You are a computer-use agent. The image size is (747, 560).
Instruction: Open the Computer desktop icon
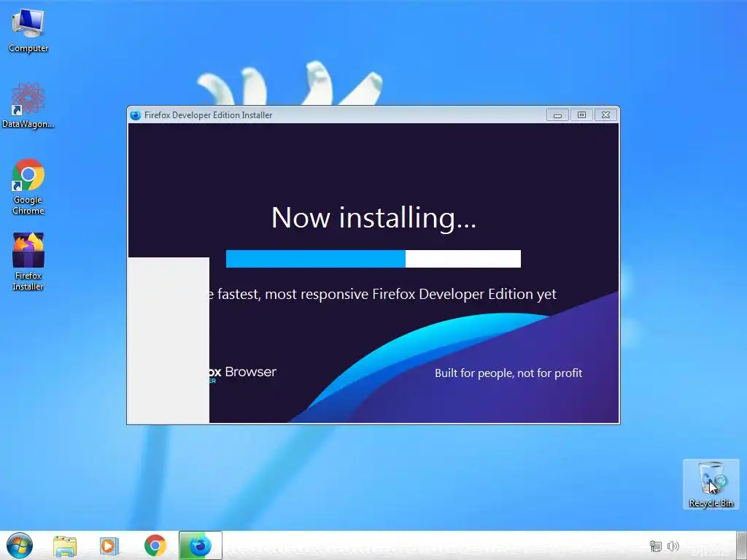pos(28,29)
